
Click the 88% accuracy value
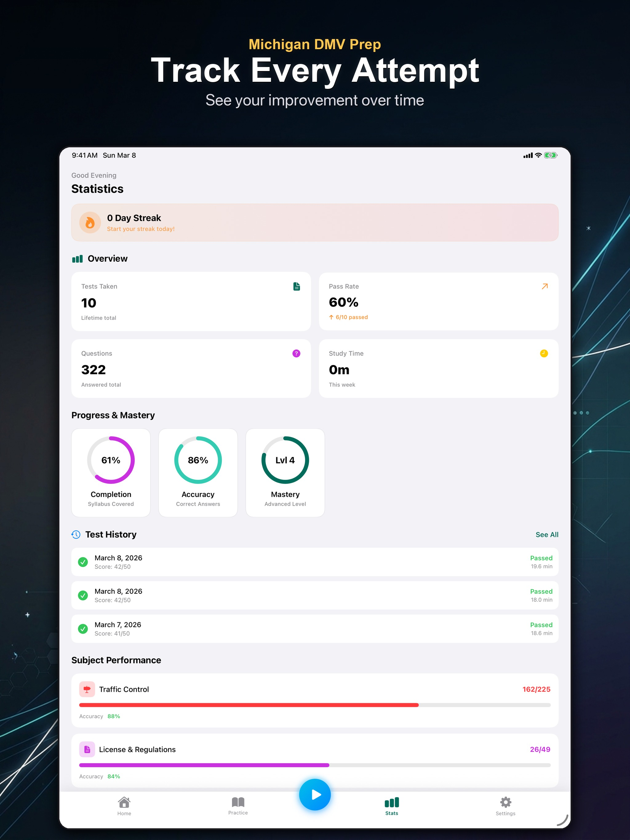pyautogui.click(x=114, y=716)
